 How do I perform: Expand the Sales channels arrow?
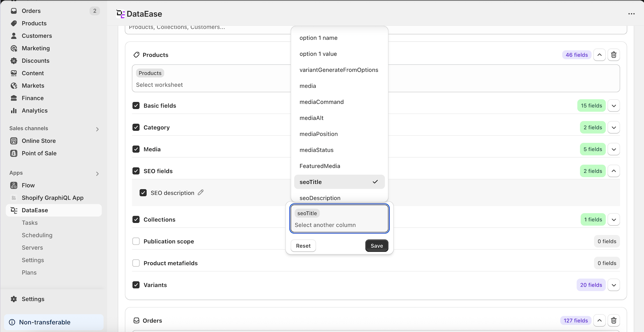[97, 129]
